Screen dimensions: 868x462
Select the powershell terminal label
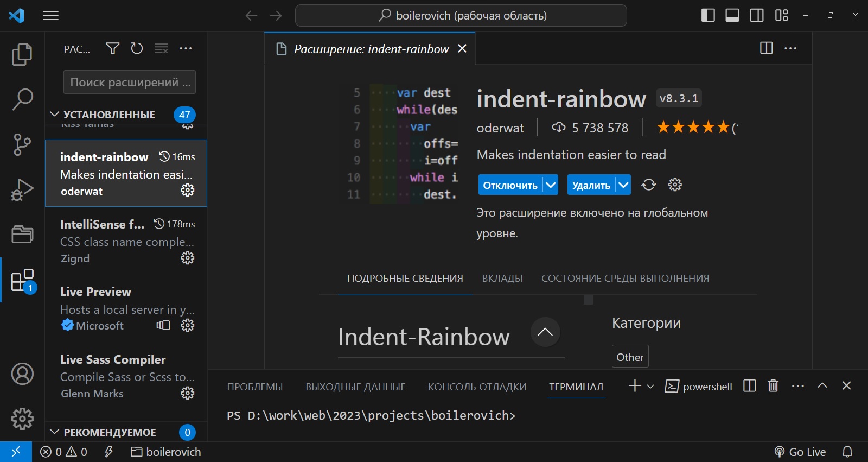click(x=699, y=387)
